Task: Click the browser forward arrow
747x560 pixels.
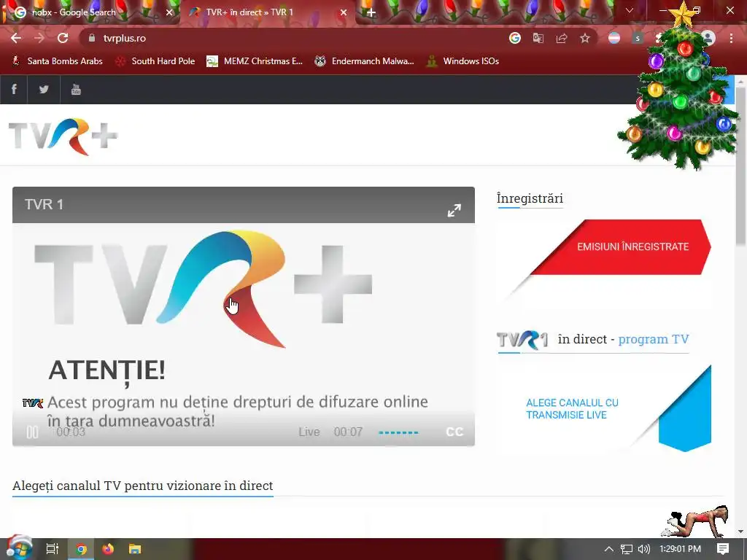Action: pos(39,38)
